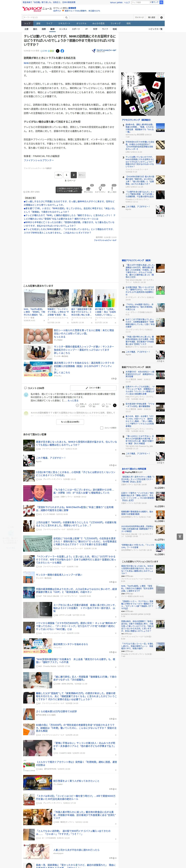React with わかりやすい lightbulb icon
This screenshot has height=868, width=186.
click(100, 188)
